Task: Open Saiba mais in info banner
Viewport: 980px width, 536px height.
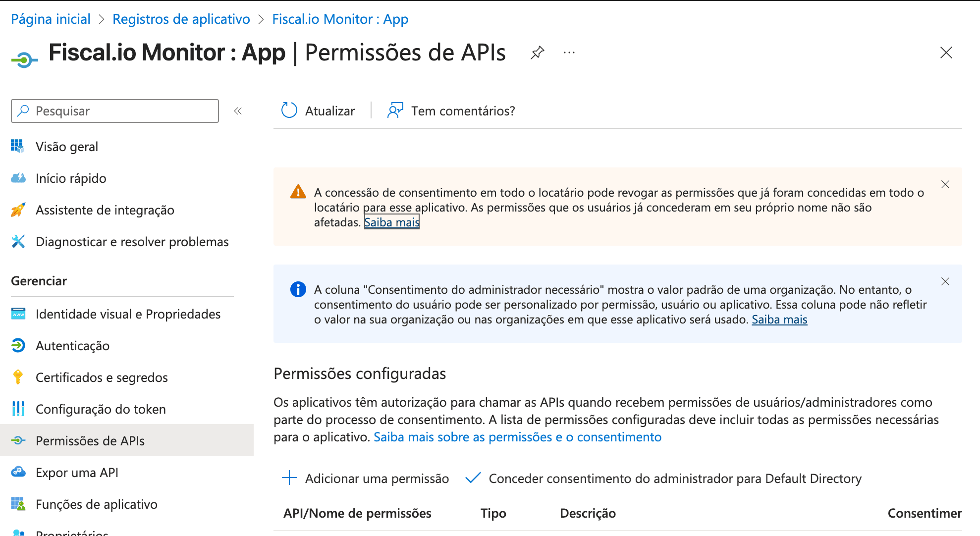Action: 779,320
